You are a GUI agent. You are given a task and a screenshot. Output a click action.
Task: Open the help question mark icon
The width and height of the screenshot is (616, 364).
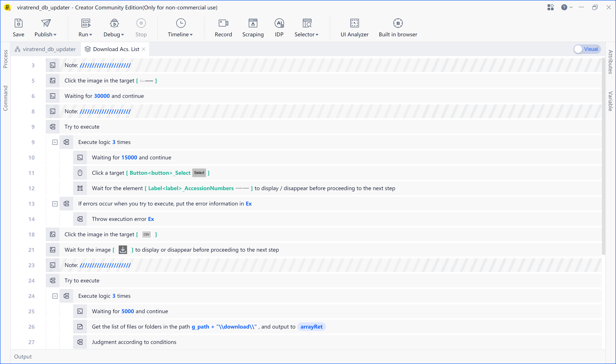click(564, 7)
